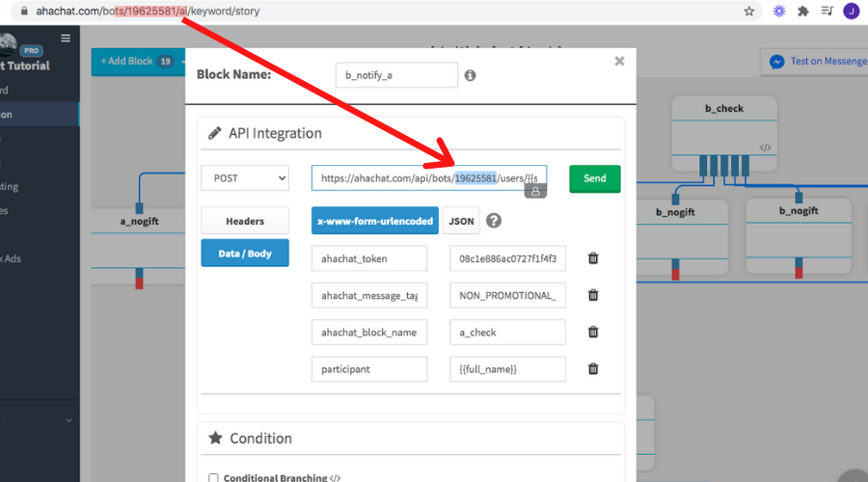Select x-www-form-urlencoded format
This screenshot has width=868, height=482.
point(375,221)
